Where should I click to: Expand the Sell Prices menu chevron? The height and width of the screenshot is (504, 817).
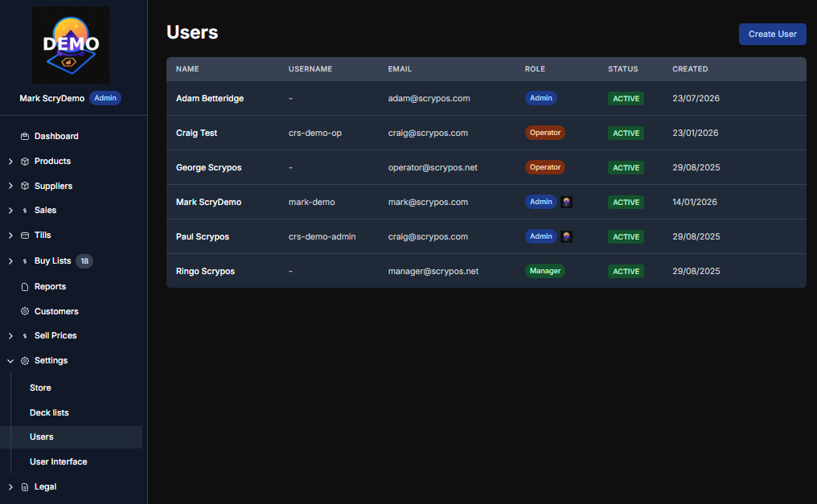[10, 336]
